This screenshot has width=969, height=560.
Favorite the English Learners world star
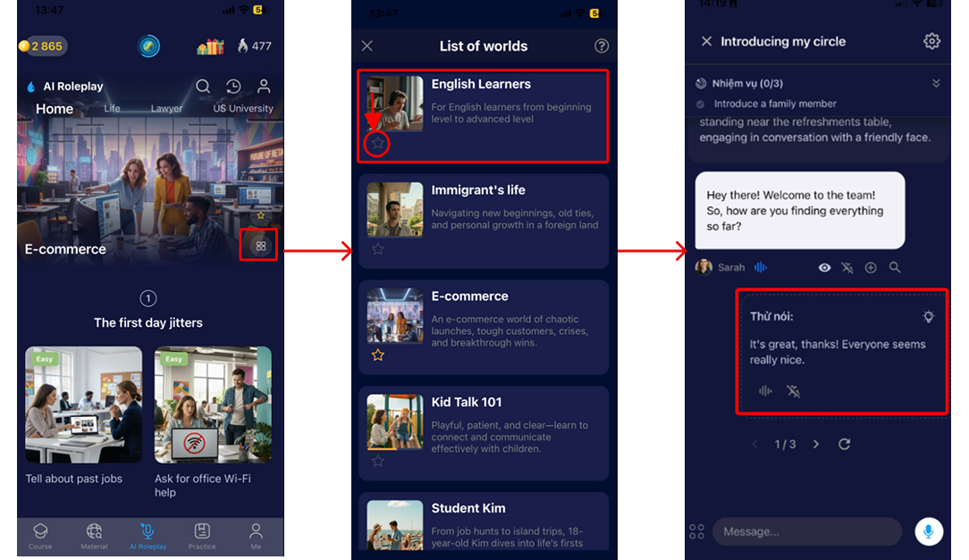tap(378, 143)
